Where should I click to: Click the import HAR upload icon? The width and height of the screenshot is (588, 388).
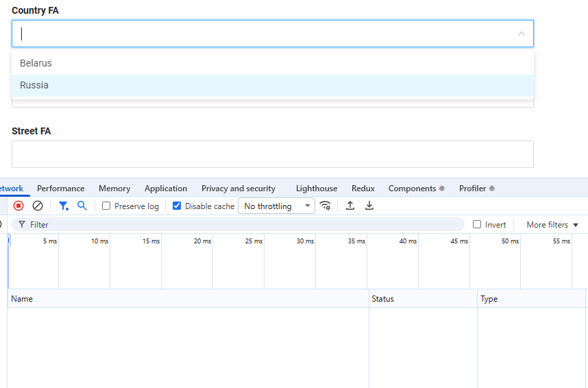350,206
